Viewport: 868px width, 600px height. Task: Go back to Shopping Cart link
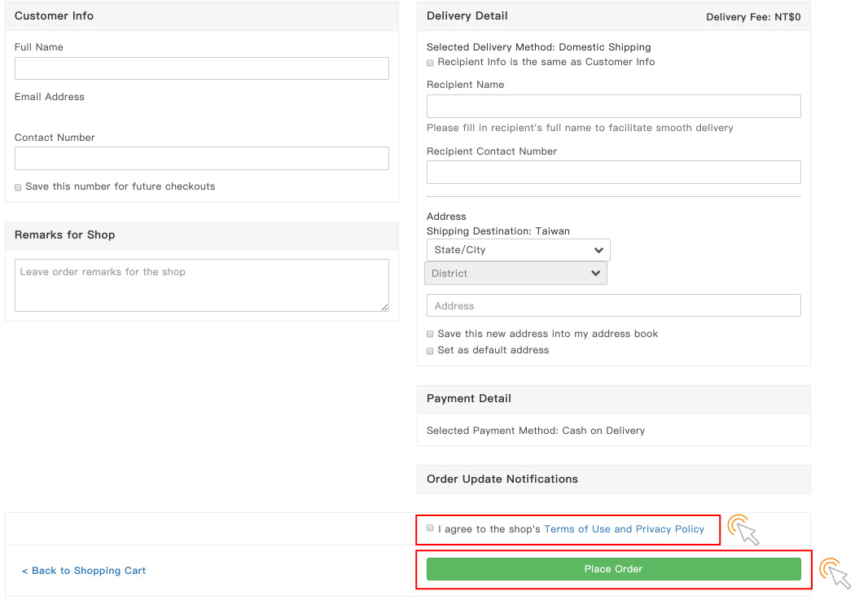pyautogui.click(x=84, y=571)
